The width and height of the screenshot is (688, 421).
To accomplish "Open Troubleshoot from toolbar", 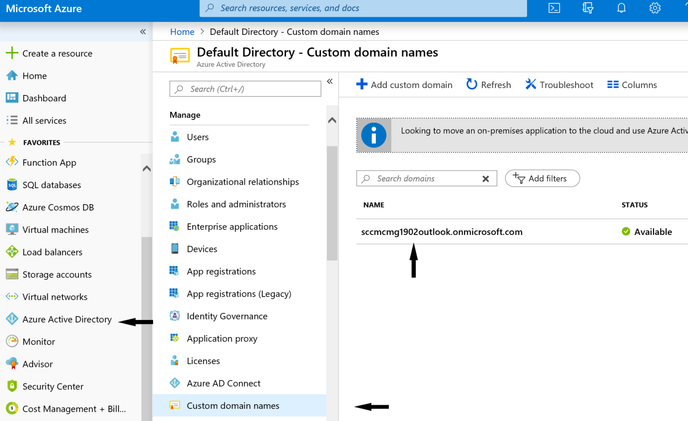I will [559, 84].
